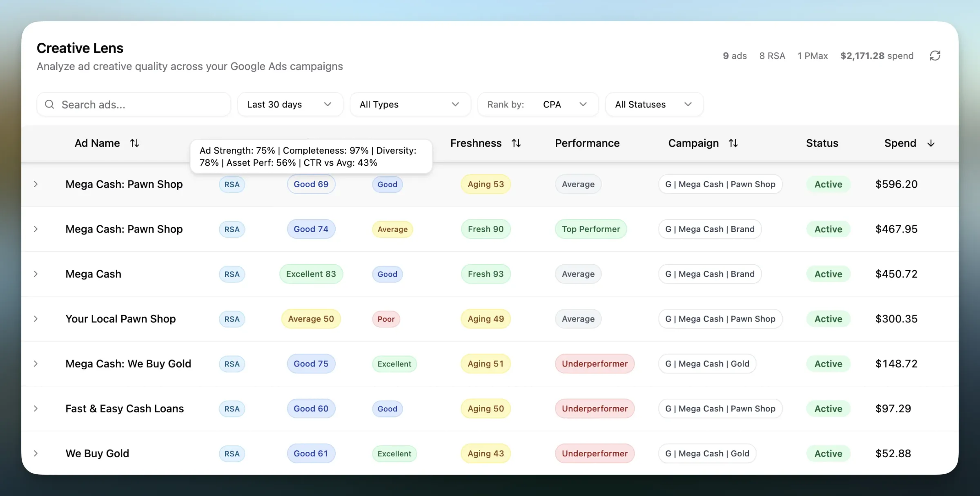Viewport: 980px width, 496px height.
Task: Expand the Mega Cash $450.72 row
Action: click(x=36, y=274)
